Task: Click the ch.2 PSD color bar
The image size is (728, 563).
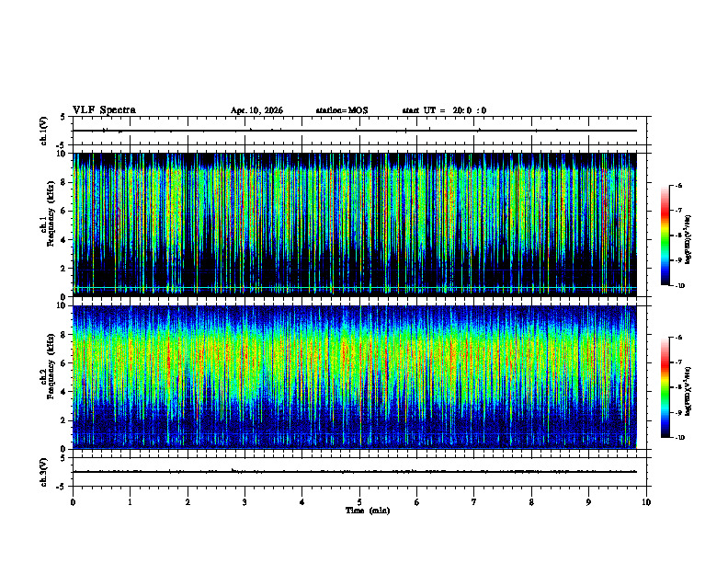Action: (x=665, y=387)
